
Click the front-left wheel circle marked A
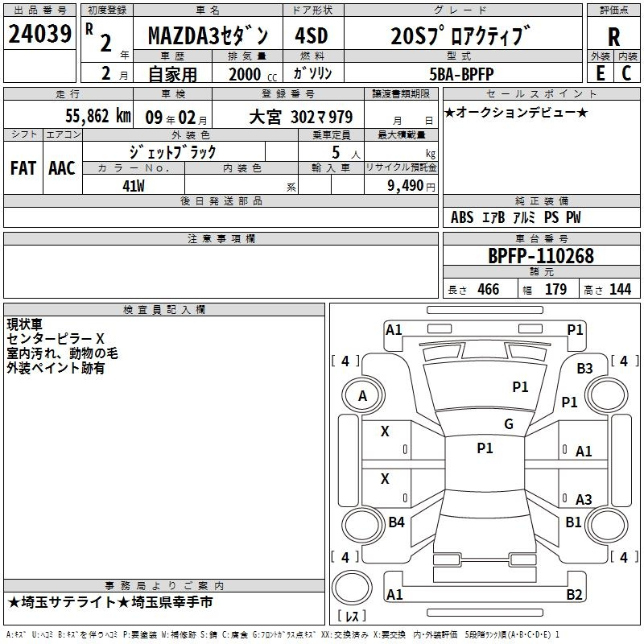point(362,395)
